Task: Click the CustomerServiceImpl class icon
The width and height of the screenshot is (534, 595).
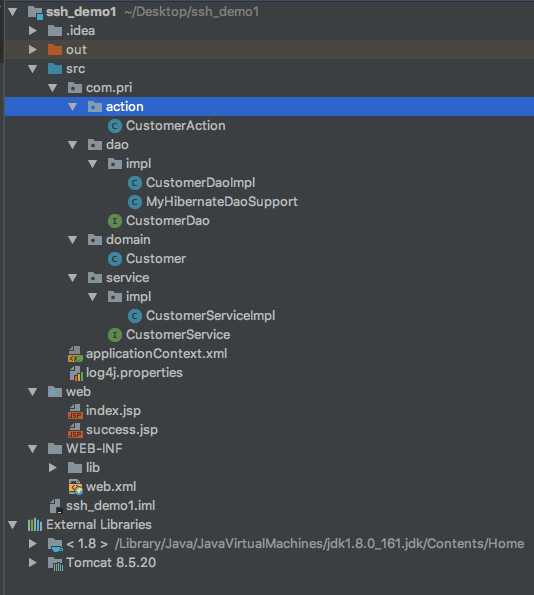Action: 135,316
